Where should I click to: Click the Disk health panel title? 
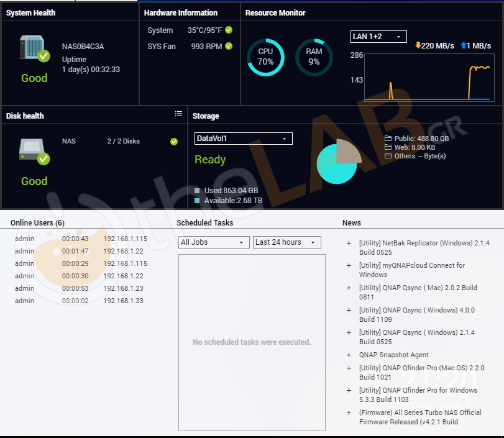click(25, 116)
